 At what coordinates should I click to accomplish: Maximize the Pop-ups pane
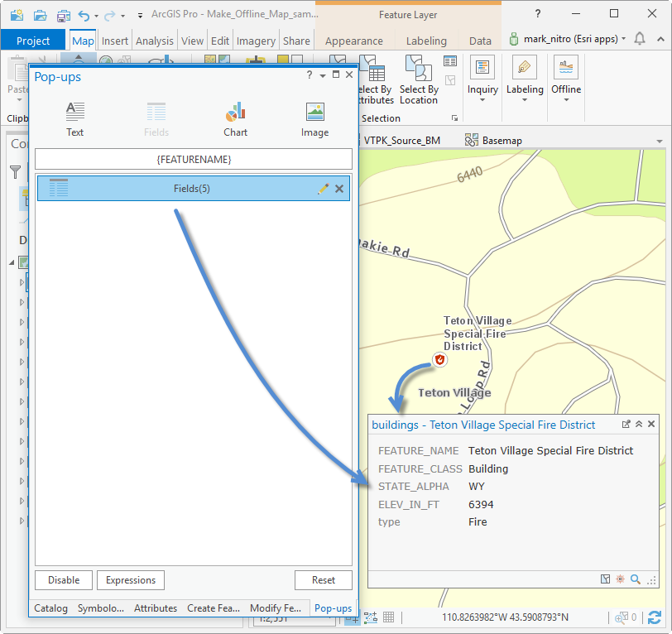(336, 74)
